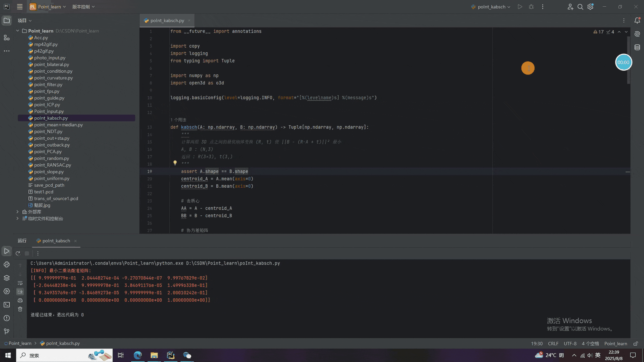Start the debug bug icon
This screenshot has width=644, height=362.
[x=531, y=7]
